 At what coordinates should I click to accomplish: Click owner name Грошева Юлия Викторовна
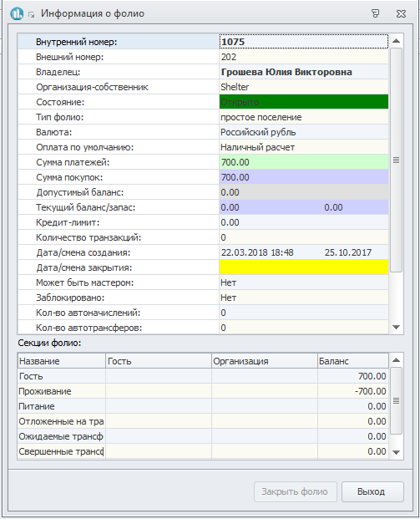286,72
